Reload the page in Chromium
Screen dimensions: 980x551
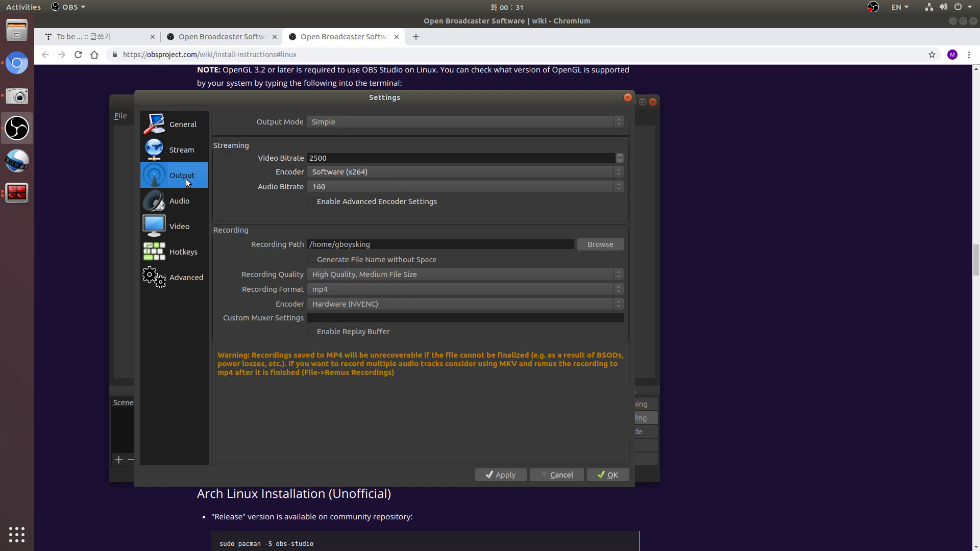[x=78, y=55]
